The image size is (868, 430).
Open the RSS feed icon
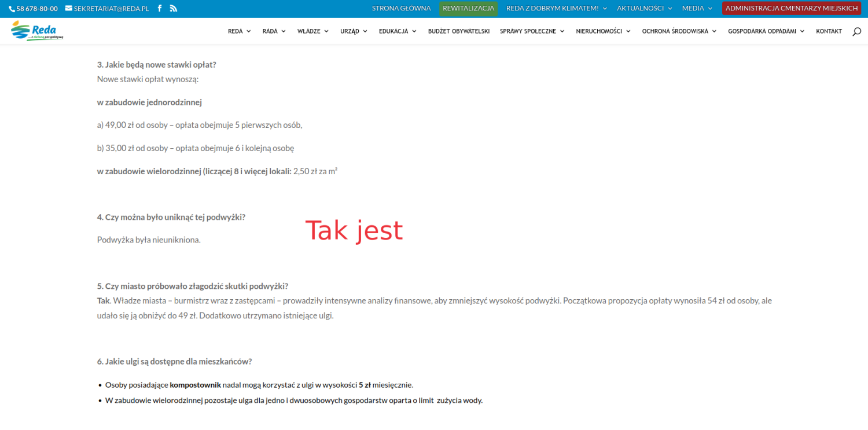(x=173, y=9)
